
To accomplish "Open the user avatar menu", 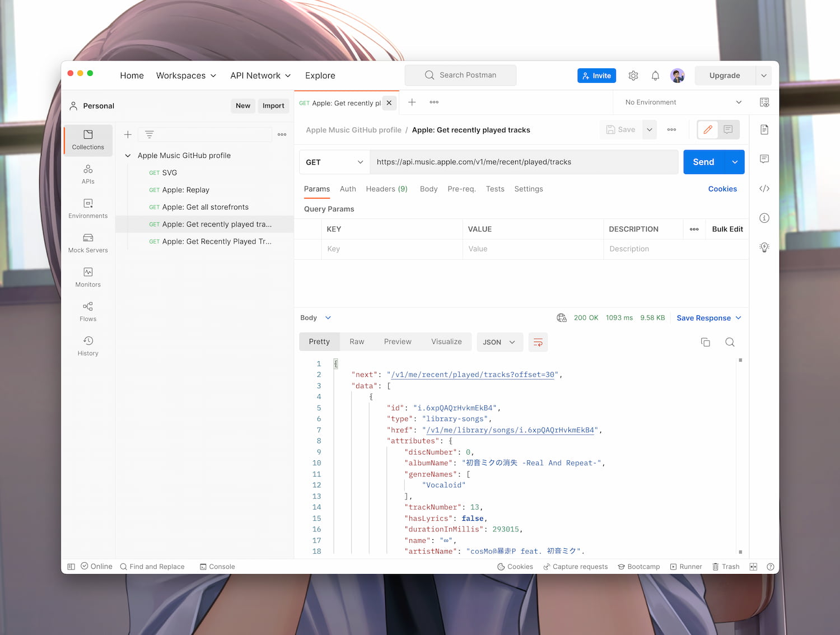I will (x=678, y=76).
